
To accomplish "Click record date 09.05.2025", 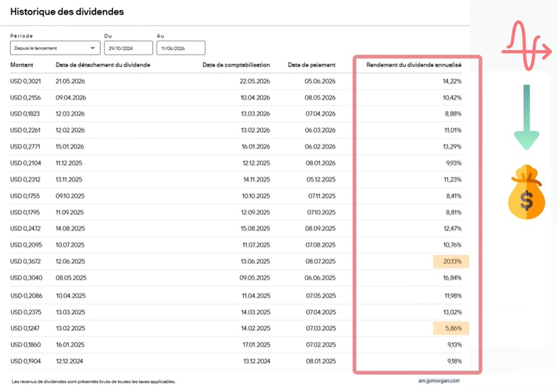I will [255, 278].
